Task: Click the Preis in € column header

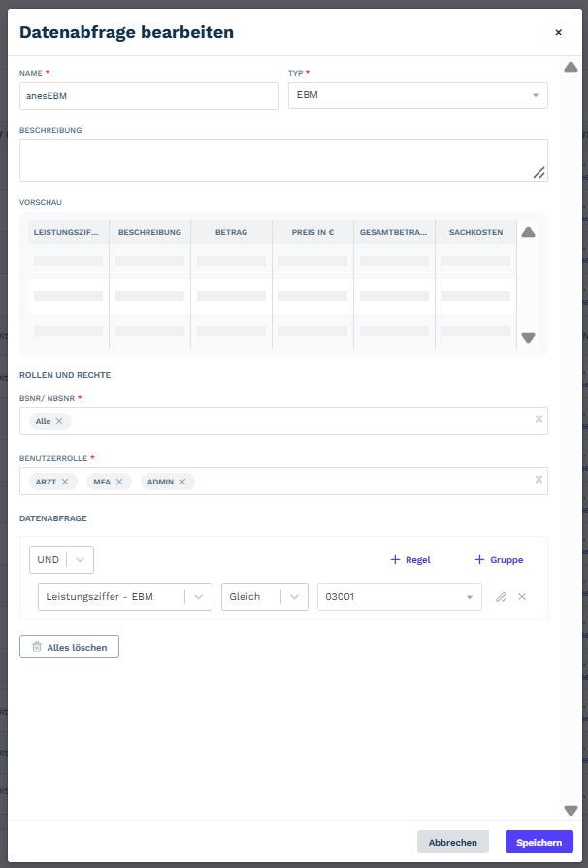Action: [x=313, y=232]
